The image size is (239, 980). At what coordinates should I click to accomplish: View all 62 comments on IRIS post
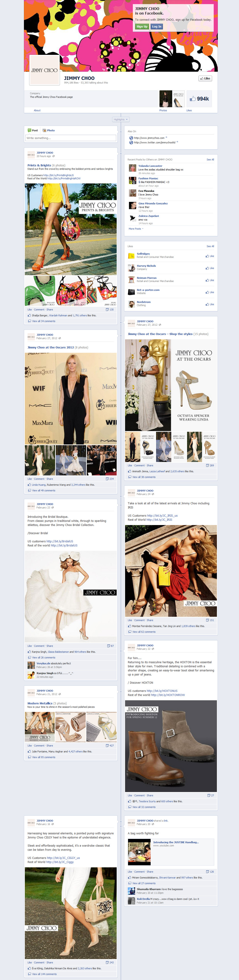pos(144,632)
